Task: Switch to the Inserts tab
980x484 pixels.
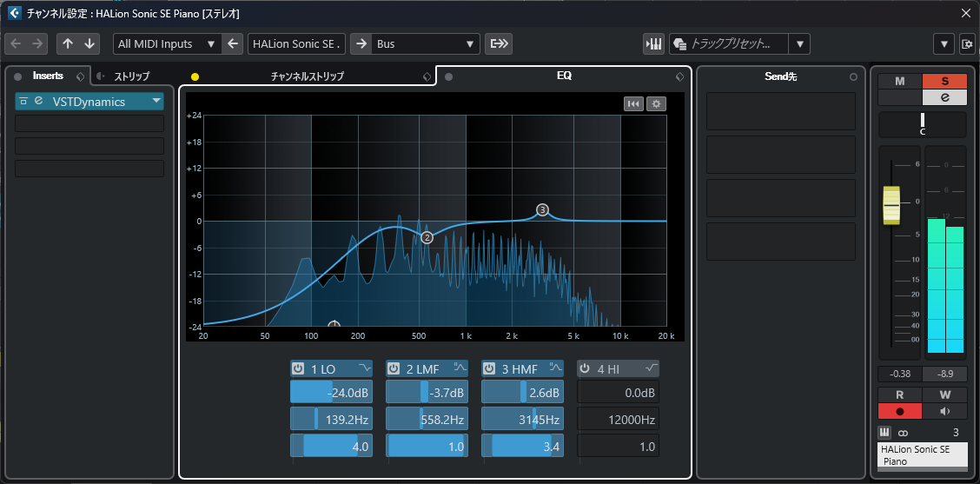Action: pyautogui.click(x=48, y=76)
